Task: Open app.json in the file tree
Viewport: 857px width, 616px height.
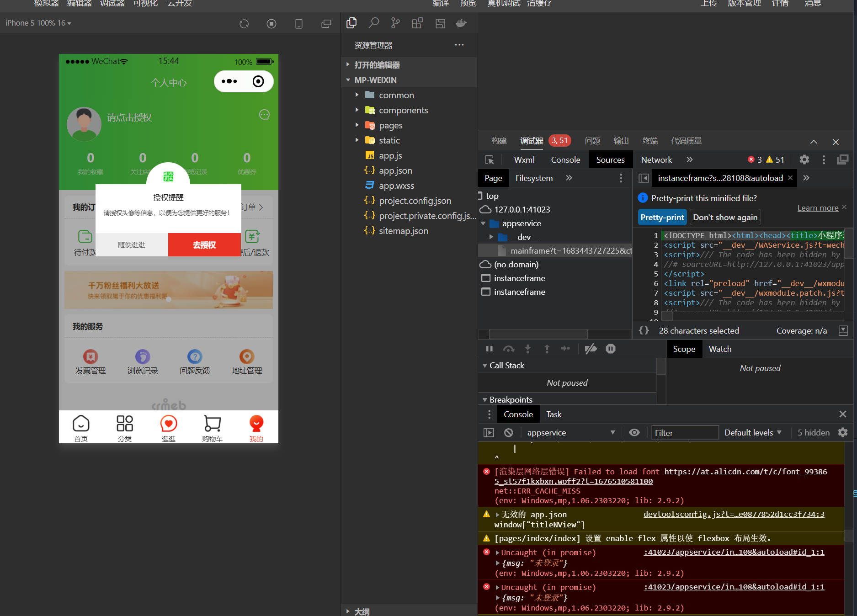Action: (395, 170)
